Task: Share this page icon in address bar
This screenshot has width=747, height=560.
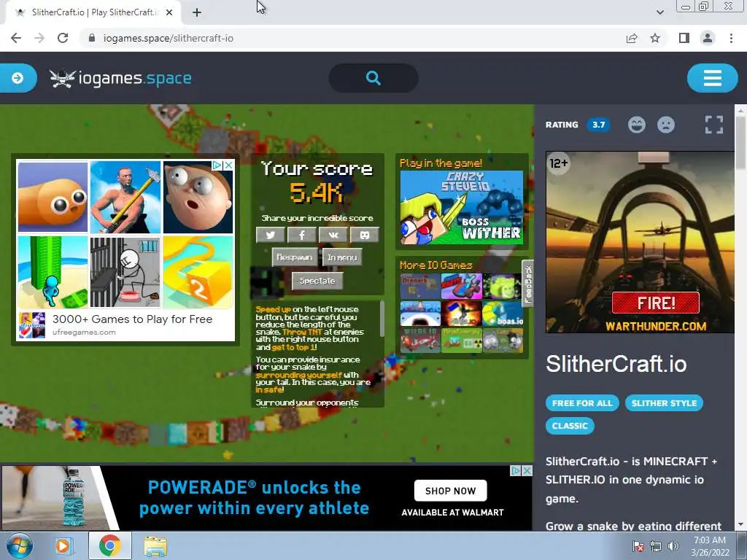Action: (632, 38)
